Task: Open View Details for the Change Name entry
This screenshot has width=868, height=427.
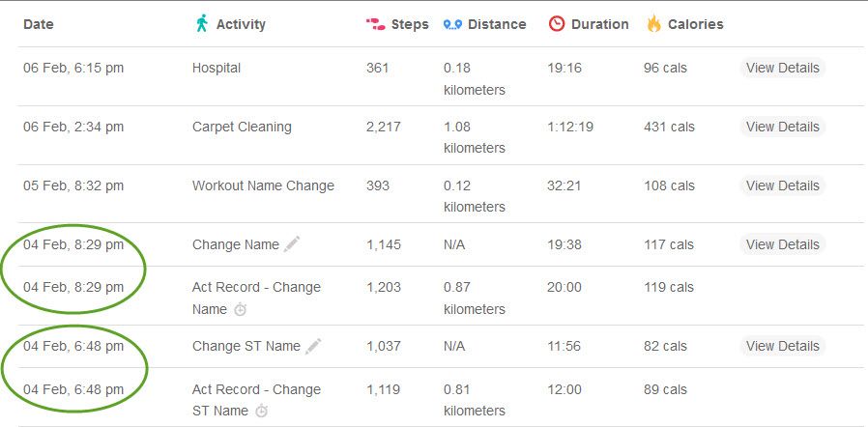Action: tap(782, 244)
